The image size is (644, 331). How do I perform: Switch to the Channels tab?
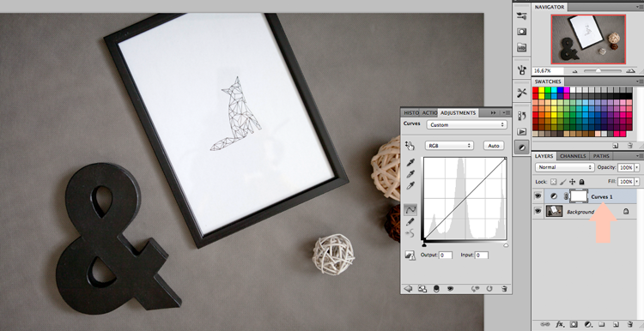click(x=573, y=156)
